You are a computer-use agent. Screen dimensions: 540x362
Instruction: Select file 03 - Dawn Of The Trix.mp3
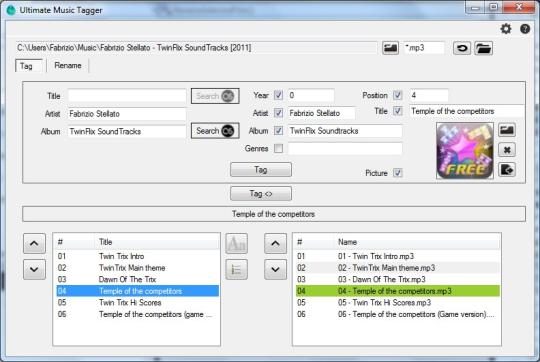398,279
